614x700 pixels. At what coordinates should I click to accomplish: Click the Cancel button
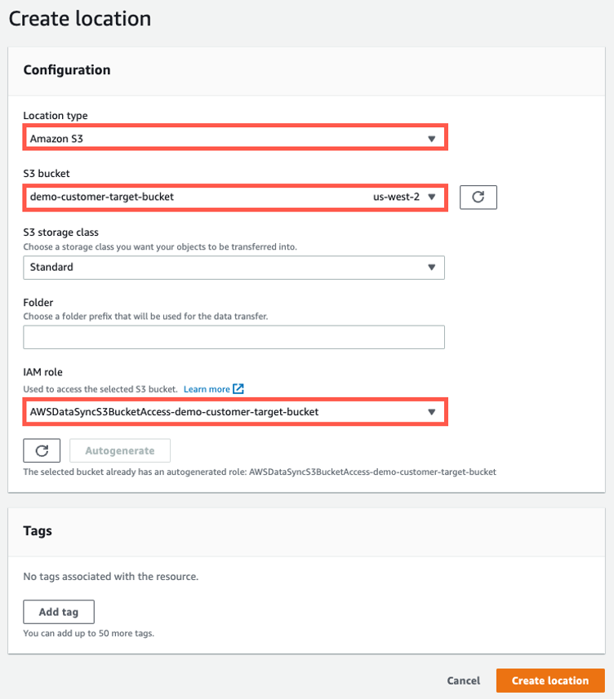[463, 680]
